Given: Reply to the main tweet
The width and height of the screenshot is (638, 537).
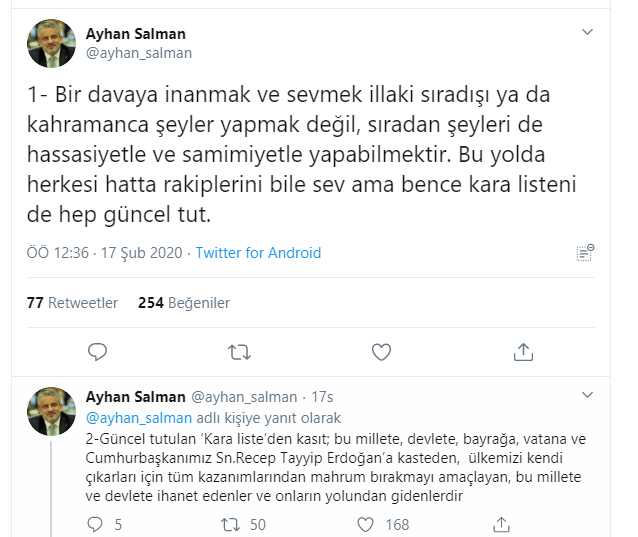Looking at the screenshot, I should tap(97, 351).
